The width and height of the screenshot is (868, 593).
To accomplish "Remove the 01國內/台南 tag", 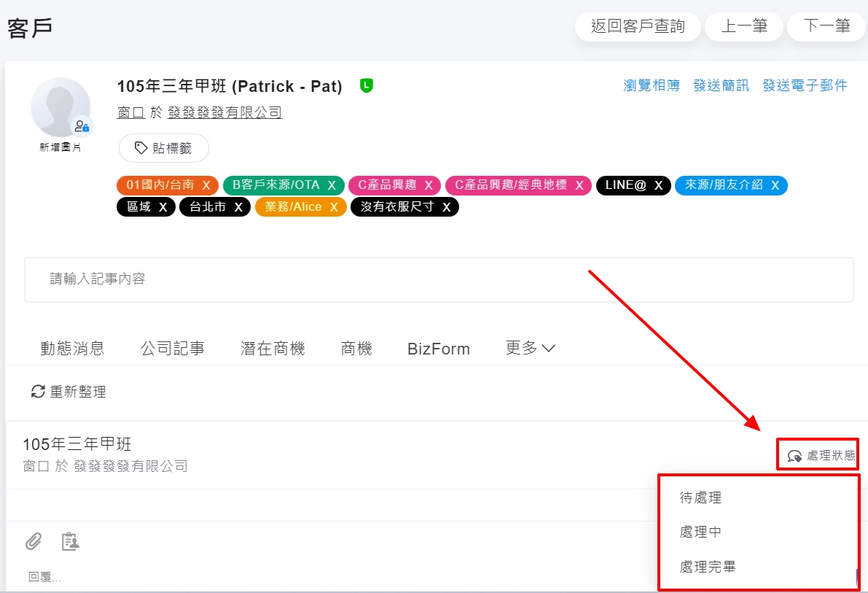I will click(206, 185).
